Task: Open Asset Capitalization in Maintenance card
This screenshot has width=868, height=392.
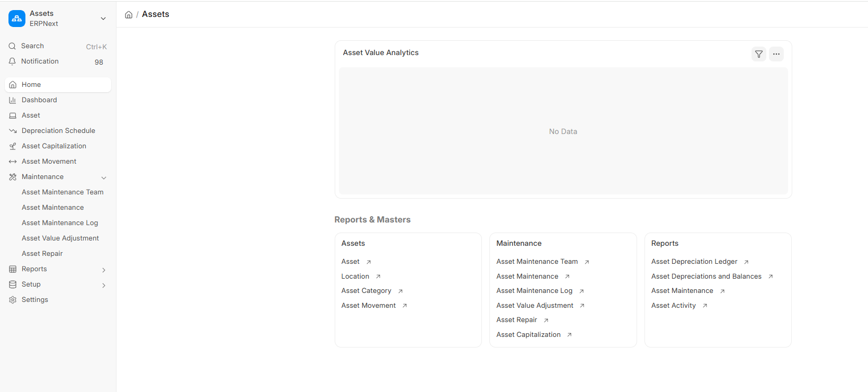Action: [x=529, y=335]
